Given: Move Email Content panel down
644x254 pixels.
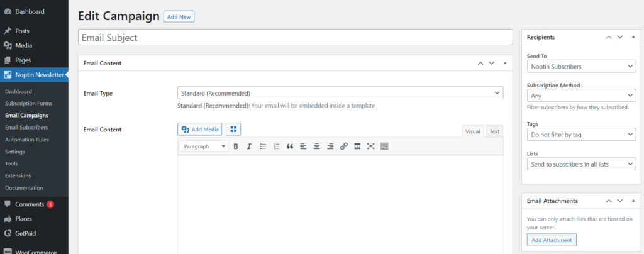Looking at the screenshot, I should tap(492, 63).
